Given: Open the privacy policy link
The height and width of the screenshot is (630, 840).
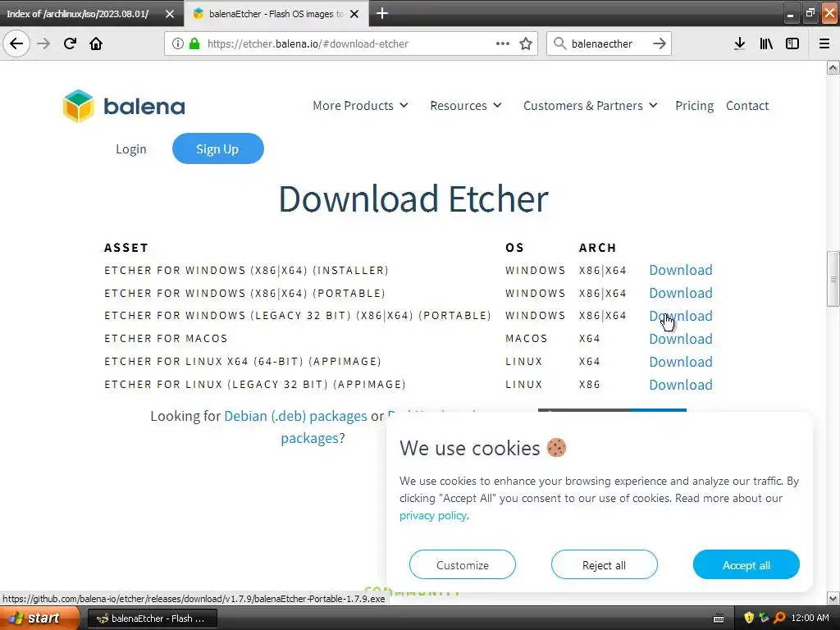Looking at the screenshot, I should click(x=433, y=515).
